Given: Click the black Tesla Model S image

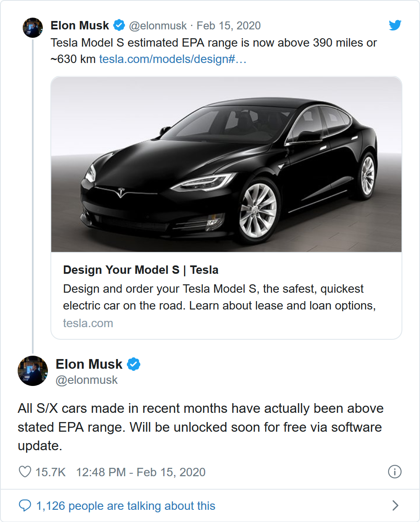Looking at the screenshot, I should coord(226,164).
